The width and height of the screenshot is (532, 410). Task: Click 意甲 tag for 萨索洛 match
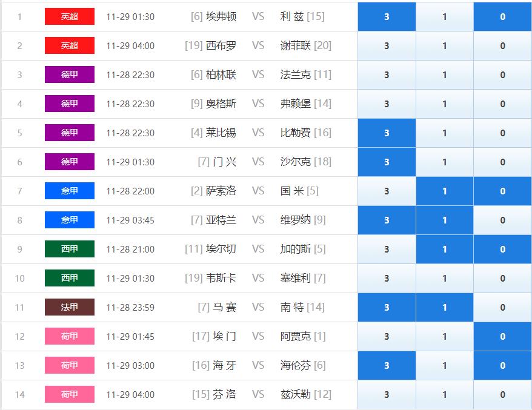70,191
